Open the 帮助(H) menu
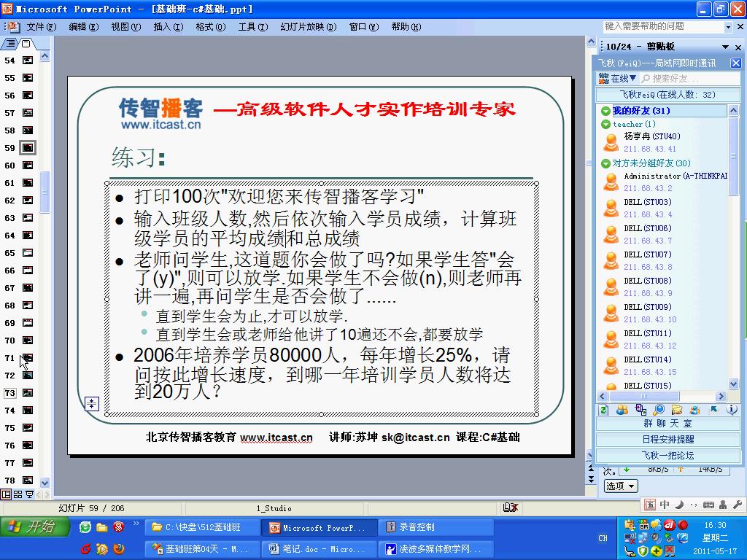This screenshot has width=747, height=560. pyautogui.click(x=406, y=27)
